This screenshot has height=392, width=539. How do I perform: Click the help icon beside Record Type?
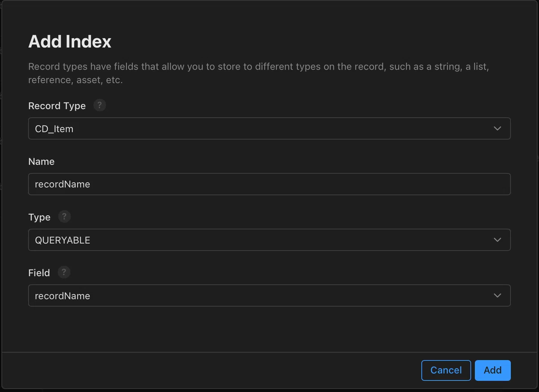point(100,106)
